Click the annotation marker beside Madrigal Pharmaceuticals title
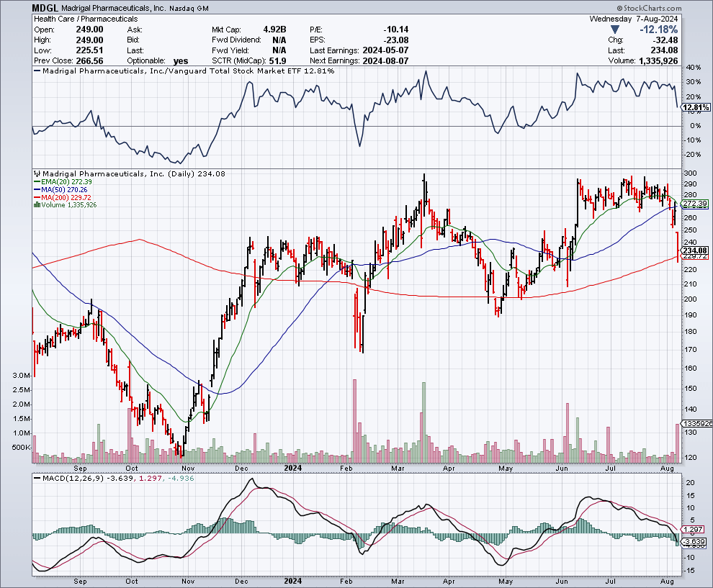713x588 pixels. (36, 173)
